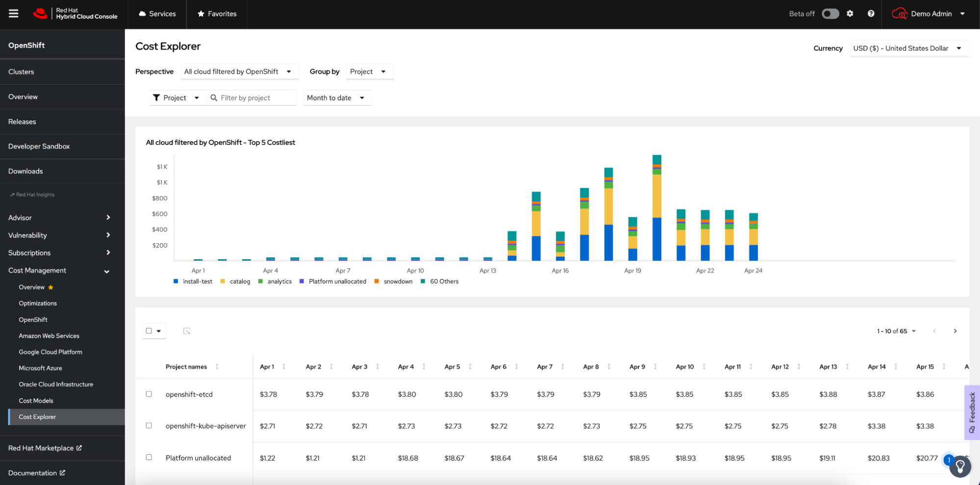980x485 pixels.
Task: Sort the Apr 11 column
Action: point(751,366)
